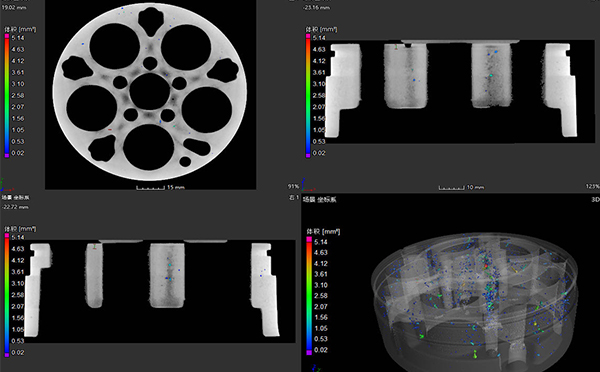Click the axis triad icon in top-left view
Screen dimensions: 600x372
pyautogui.click(x=5, y=185)
